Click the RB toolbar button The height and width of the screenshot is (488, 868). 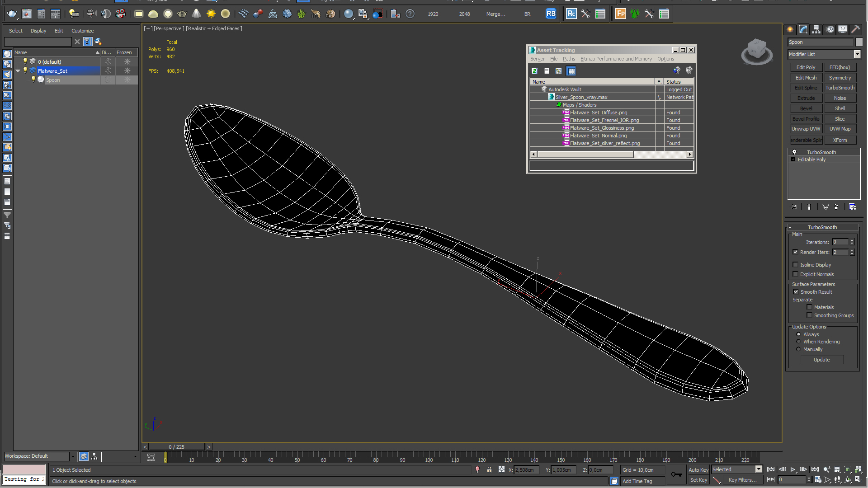[551, 14]
